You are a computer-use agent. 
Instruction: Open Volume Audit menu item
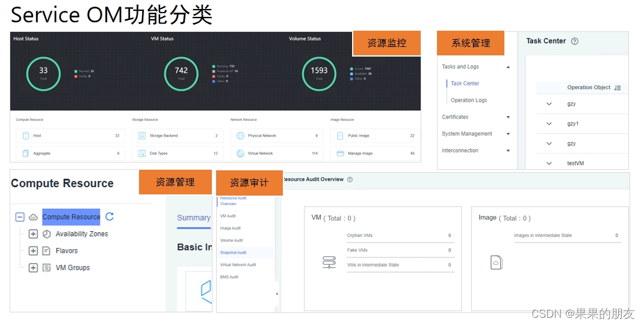[232, 240]
